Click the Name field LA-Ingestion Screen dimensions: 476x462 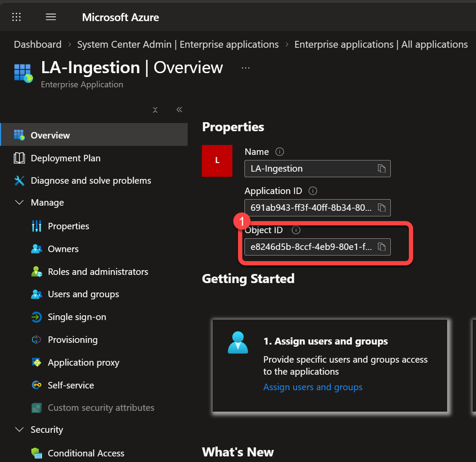click(x=318, y=169)
